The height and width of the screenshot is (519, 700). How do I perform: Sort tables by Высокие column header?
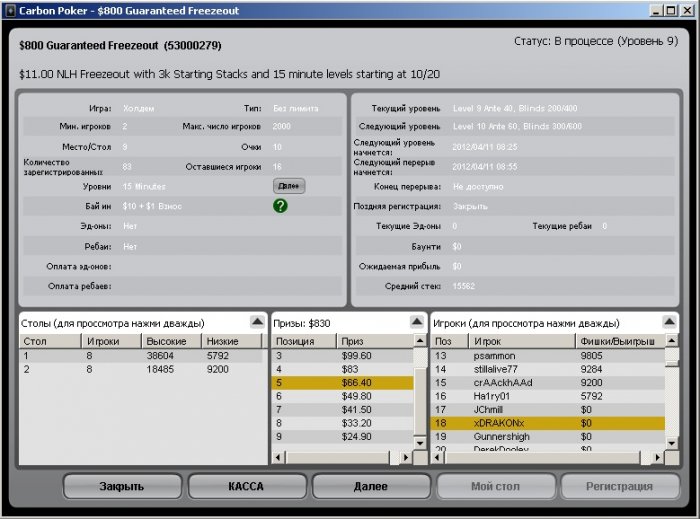point(171,341)
